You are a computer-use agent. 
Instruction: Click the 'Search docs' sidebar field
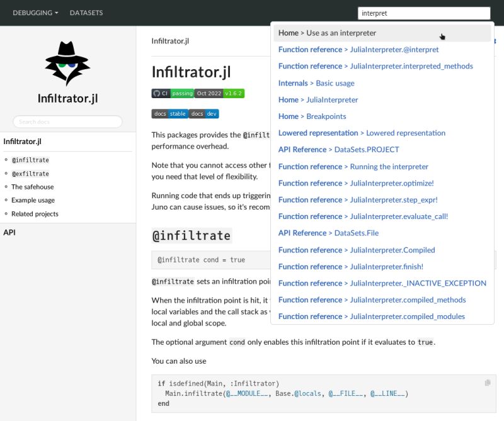[67, 121]
